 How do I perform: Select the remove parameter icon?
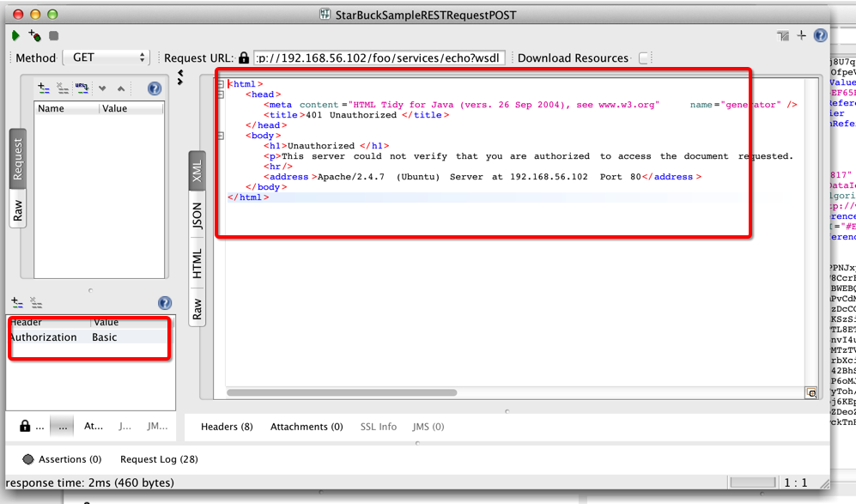tap(62, 88)
